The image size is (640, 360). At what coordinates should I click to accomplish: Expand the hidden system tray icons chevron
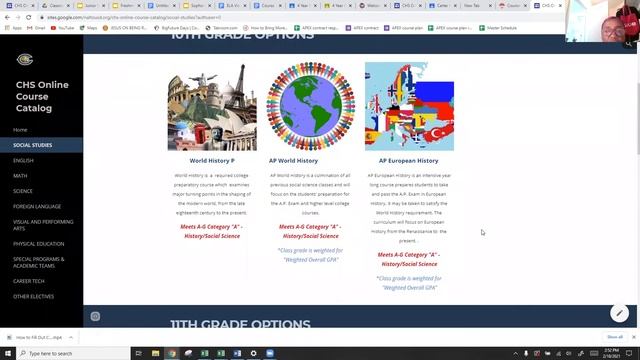516,353
